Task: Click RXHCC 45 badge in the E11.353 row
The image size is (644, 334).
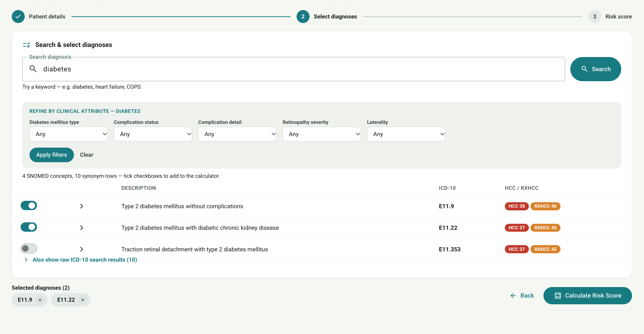Action: tap(545, 249)
